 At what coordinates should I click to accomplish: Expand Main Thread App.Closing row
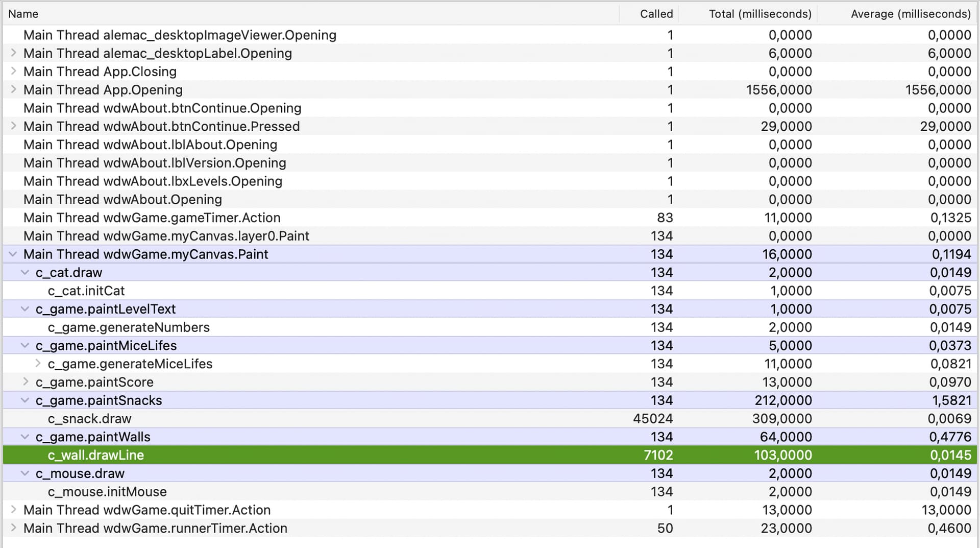14,72
